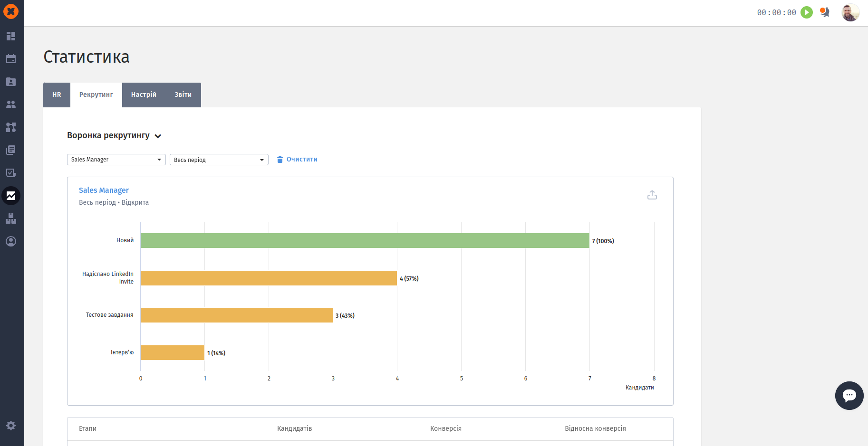Click the green 'Новий' bar in the chart
Viewport: 868px width, 446px height.
pos(365,241)
